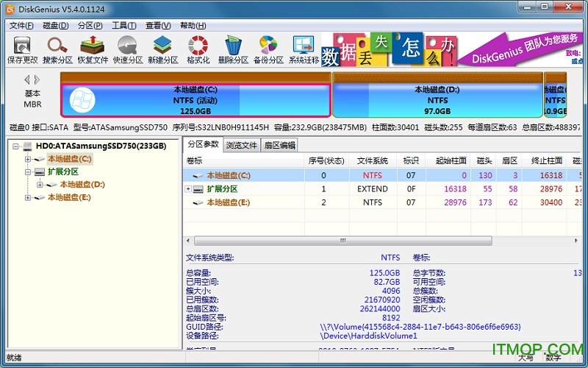Open Backup Partition (备份分区) tool
The image size is (588, 368).
click(268, 49)
